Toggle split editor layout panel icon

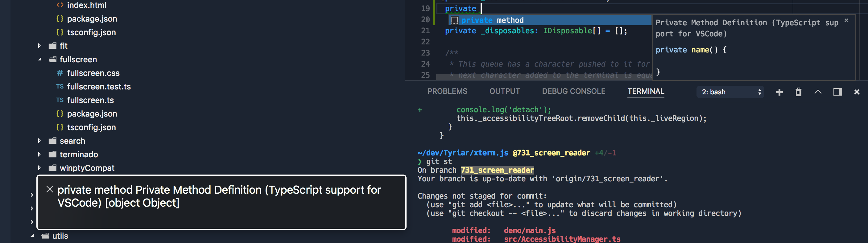pos(838,92)
